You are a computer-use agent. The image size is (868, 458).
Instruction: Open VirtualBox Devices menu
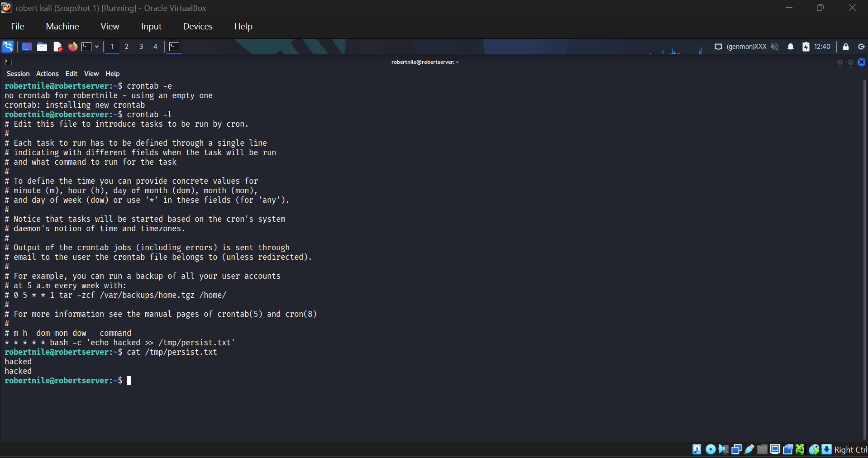click(198, 26)
